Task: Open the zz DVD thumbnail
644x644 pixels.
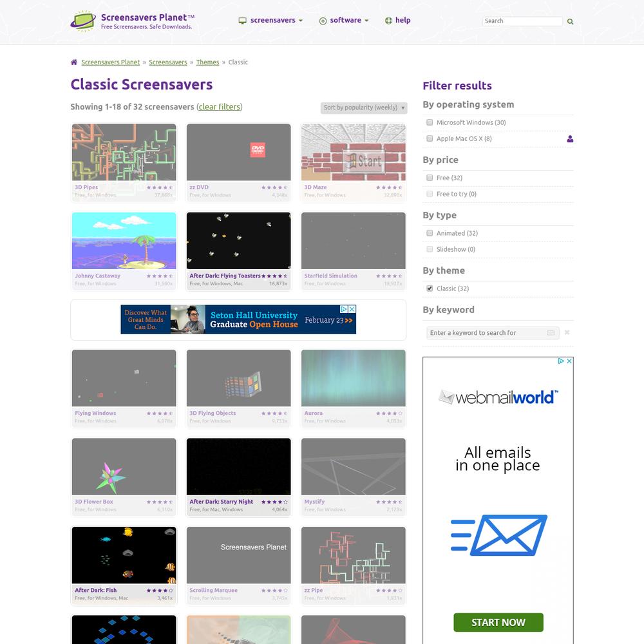Action: click(x=239, y=152)
